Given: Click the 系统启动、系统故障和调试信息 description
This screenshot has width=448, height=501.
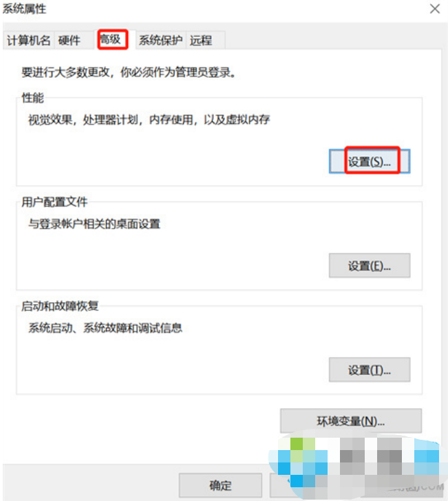Looking at the screenshot, I should pos(105,328).
